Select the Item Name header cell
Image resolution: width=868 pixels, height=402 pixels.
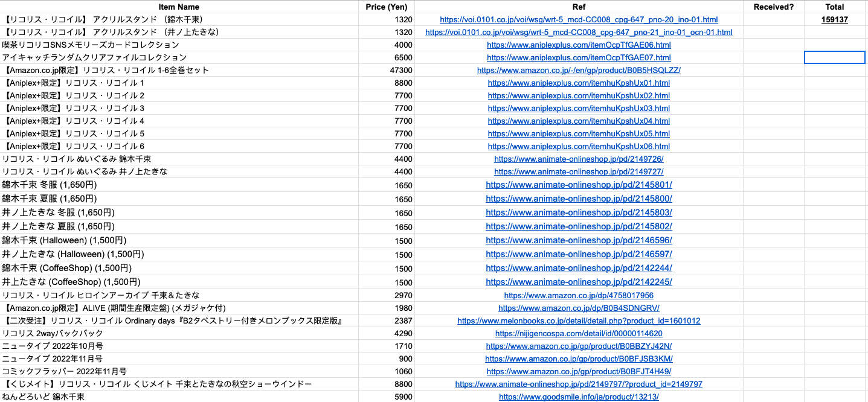click(179, 7)
